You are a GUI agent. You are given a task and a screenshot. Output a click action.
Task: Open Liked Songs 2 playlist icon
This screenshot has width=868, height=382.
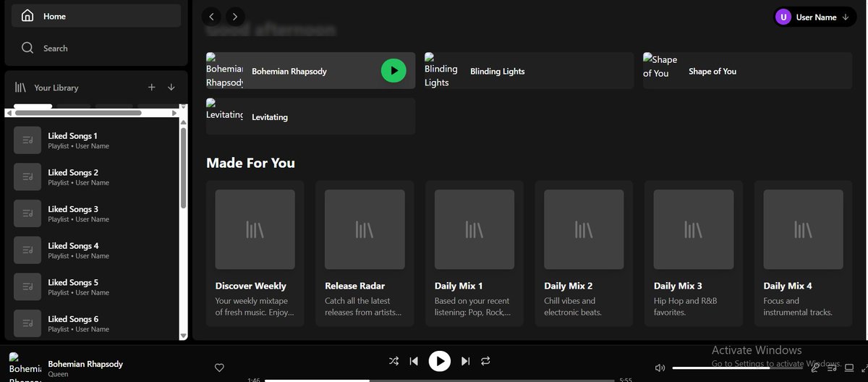click(27, 177)
